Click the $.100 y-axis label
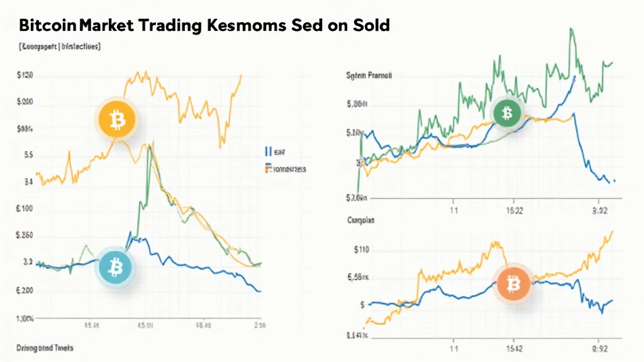Viewport: 644px width, 362px height. point(25,208)
